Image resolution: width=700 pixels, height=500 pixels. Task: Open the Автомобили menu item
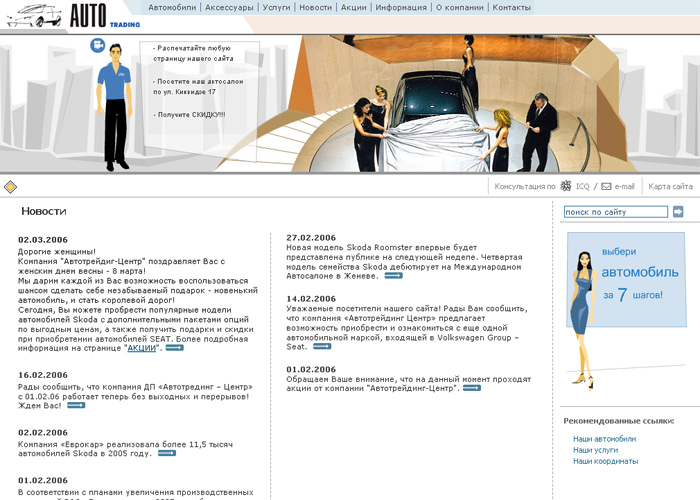click(172, 8)
